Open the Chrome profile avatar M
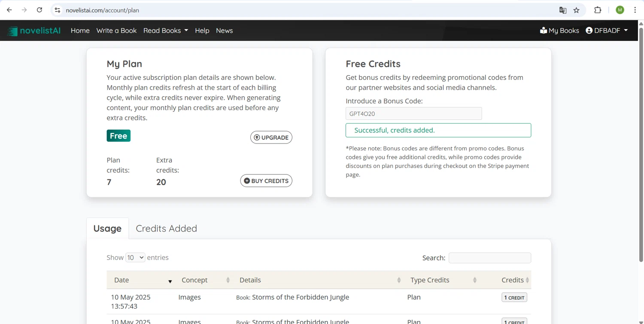 pyautogui.click(x=620, y=10)
